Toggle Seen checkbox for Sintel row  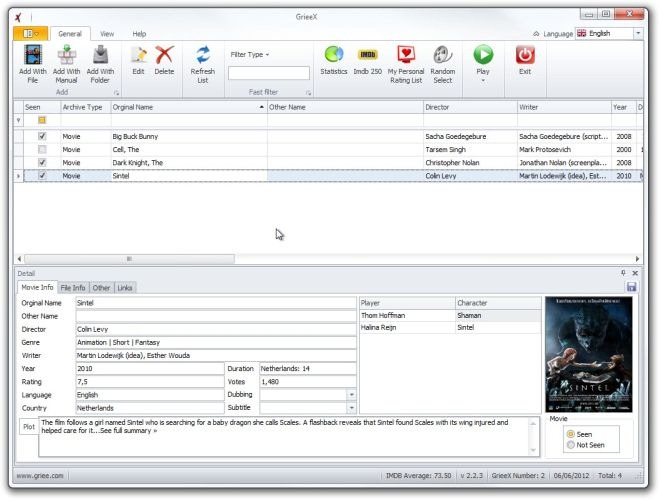tap(42, 176)
